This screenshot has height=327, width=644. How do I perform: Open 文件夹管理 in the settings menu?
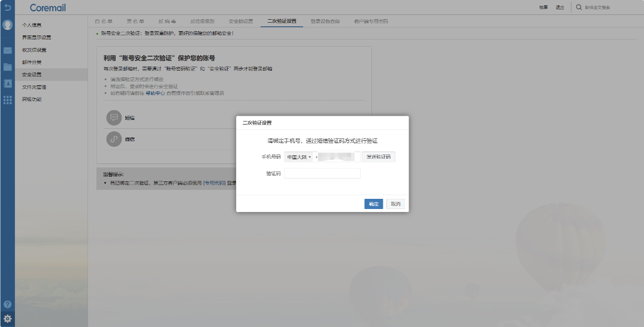[x=34, y=87]
